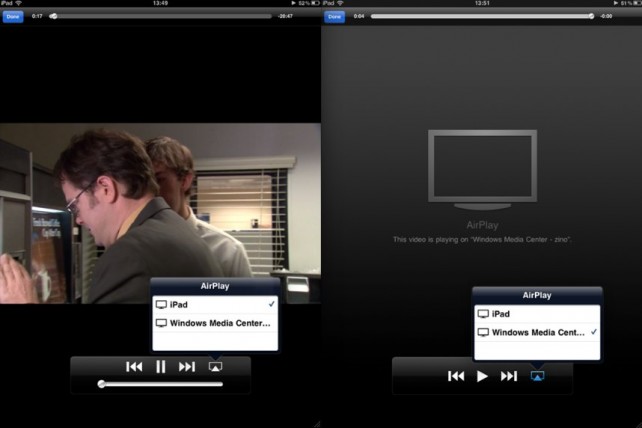Screen dimensions: 642x428
Task: Tap the white AirPlay icon in left controls
Action: click(x=214, y=367)
